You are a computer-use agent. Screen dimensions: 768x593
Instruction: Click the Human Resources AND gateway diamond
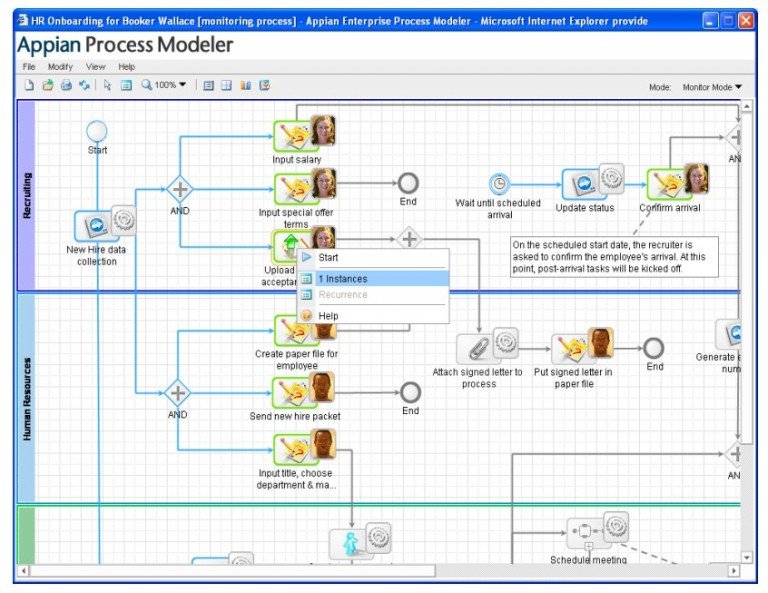click(x=177, y=393)
